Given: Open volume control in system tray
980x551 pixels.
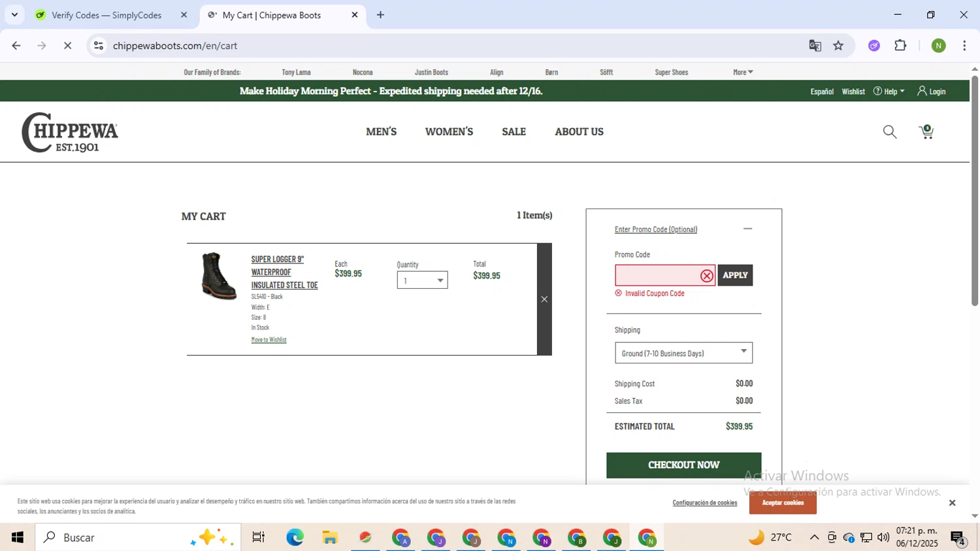Looking at the screenshot, I should (883, 537).
